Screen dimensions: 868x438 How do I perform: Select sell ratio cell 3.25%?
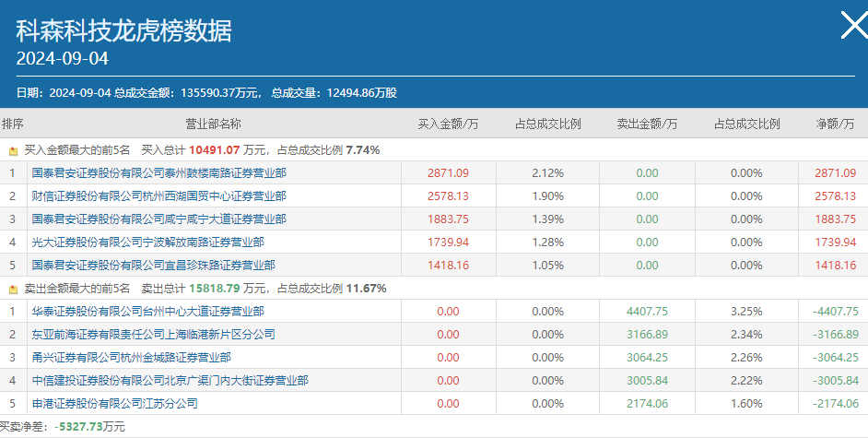[746, 312]
